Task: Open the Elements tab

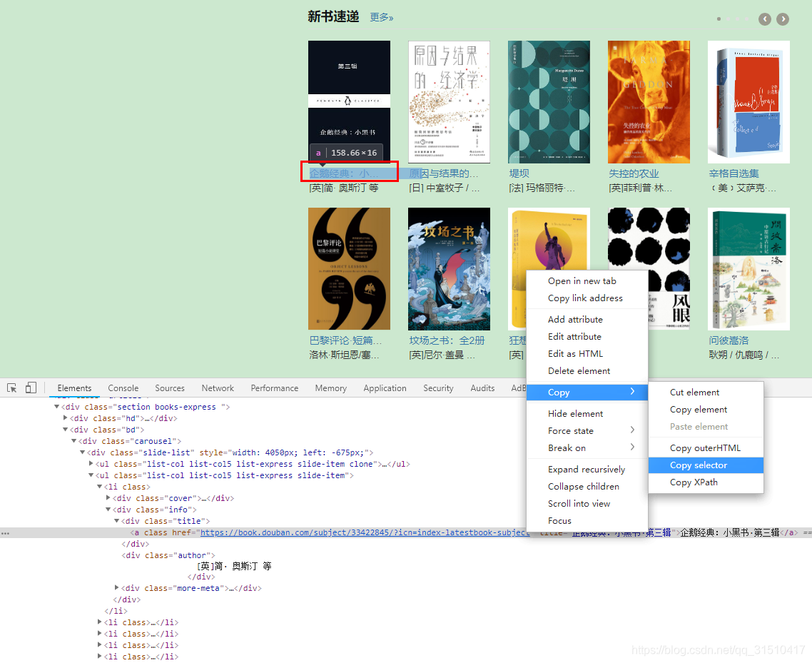Action: 75,388
